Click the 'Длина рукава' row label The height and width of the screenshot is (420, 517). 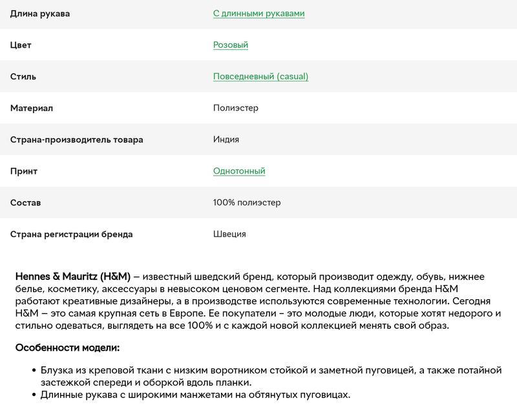pos(40,14)
